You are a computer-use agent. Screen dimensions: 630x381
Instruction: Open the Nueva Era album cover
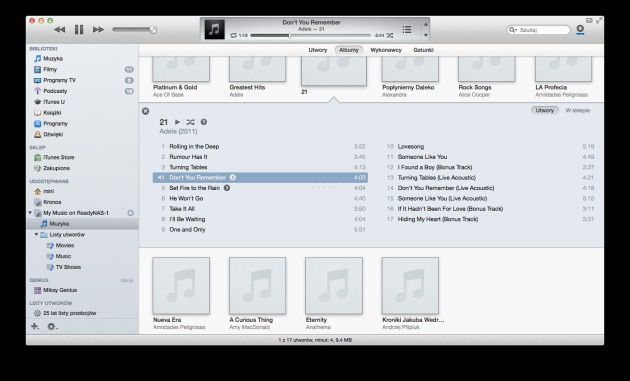[x=181, y=286]
